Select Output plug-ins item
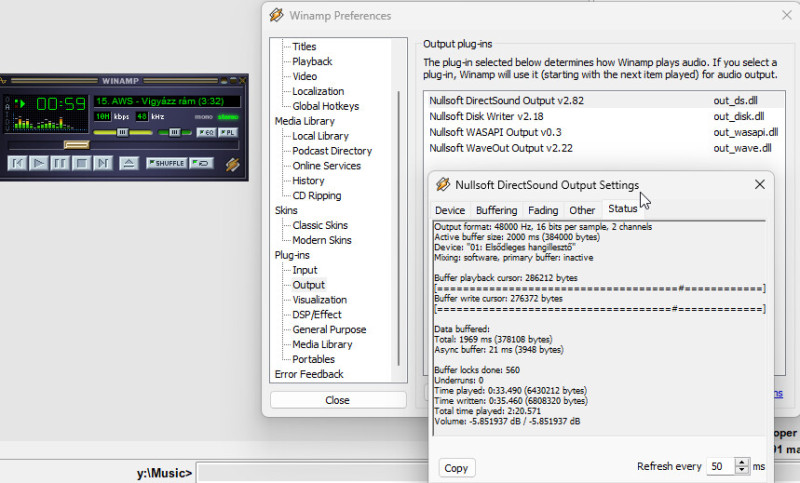800x483 pixels. pyautogui.click(x=309, y=285)
